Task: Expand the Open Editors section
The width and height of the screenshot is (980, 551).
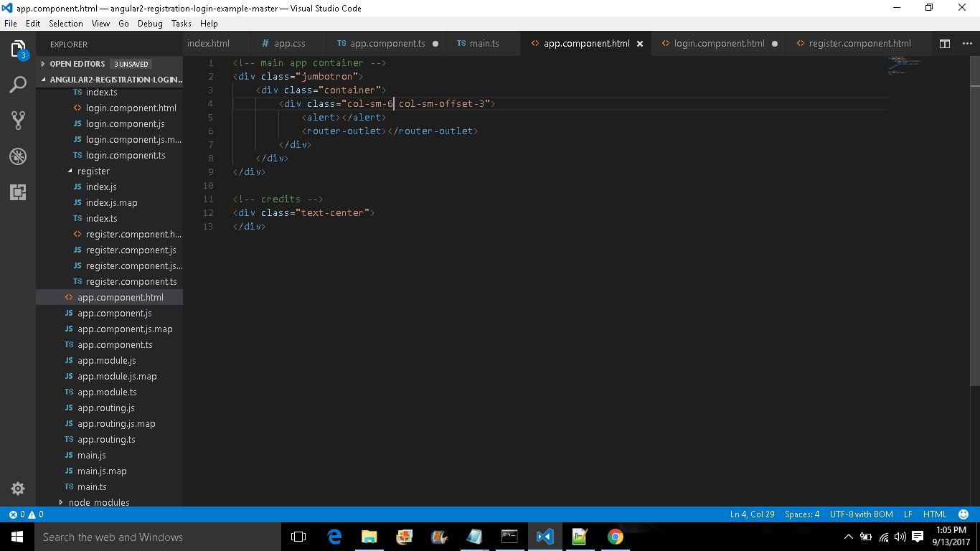Action: (109, 64)
